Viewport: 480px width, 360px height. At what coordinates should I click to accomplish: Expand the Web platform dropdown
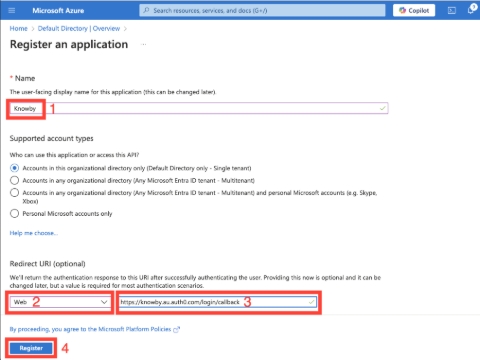click(60, 302)
